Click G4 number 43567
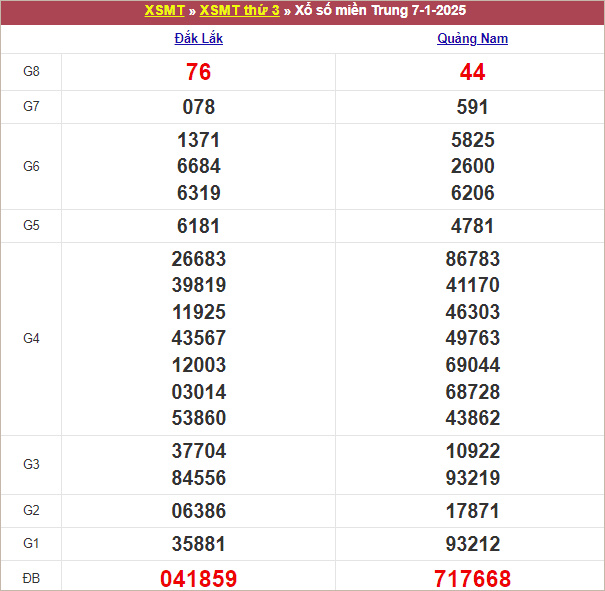This screenshot has width=605, height=591. point(198,338)
